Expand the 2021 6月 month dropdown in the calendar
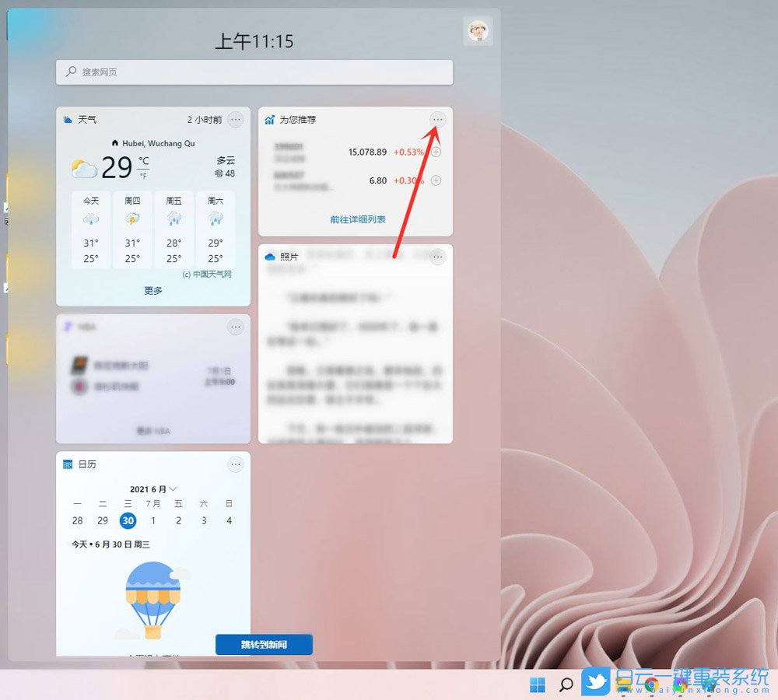The height and width of the screenshot is (700, 778). (x=152, y=489)
